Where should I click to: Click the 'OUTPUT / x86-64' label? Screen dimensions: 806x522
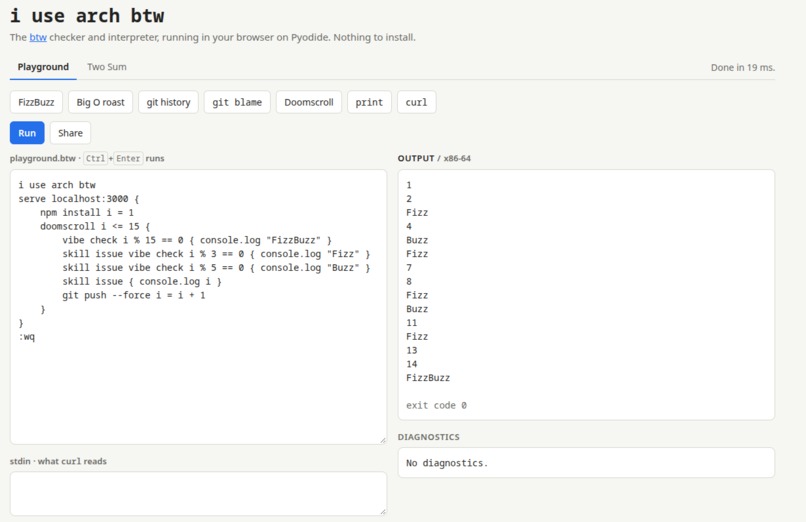point(434,158)
